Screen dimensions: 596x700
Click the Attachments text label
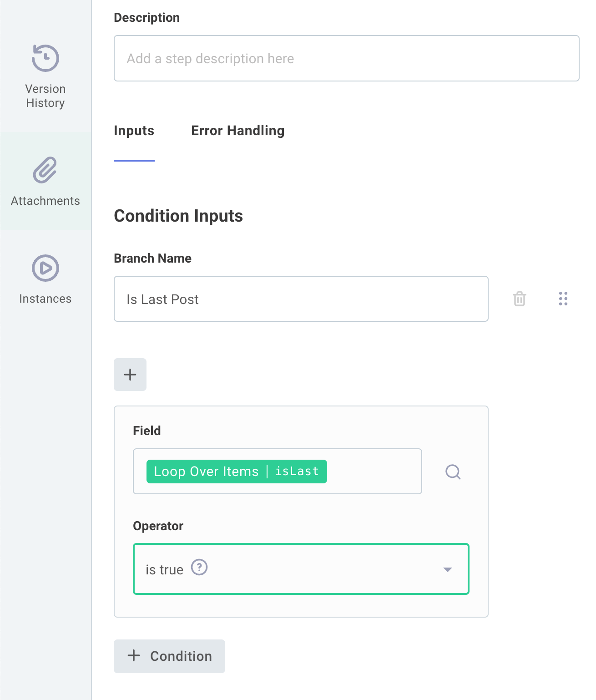pos(45,201)
